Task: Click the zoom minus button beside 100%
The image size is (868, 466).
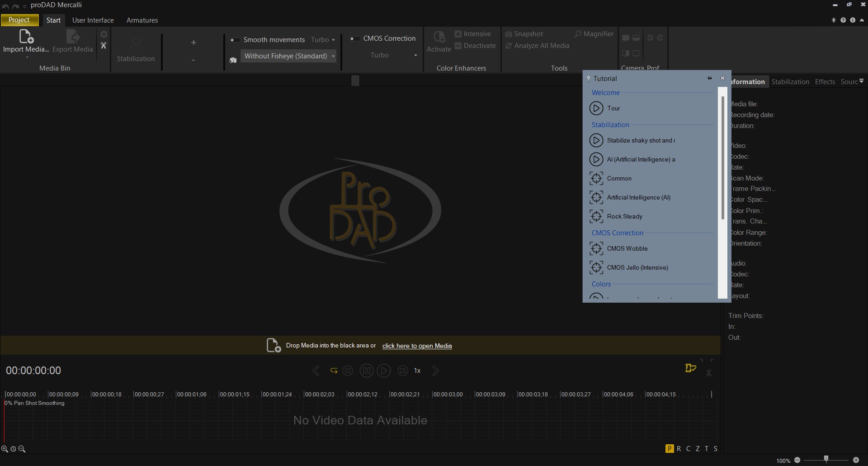Action: point(797,460)
